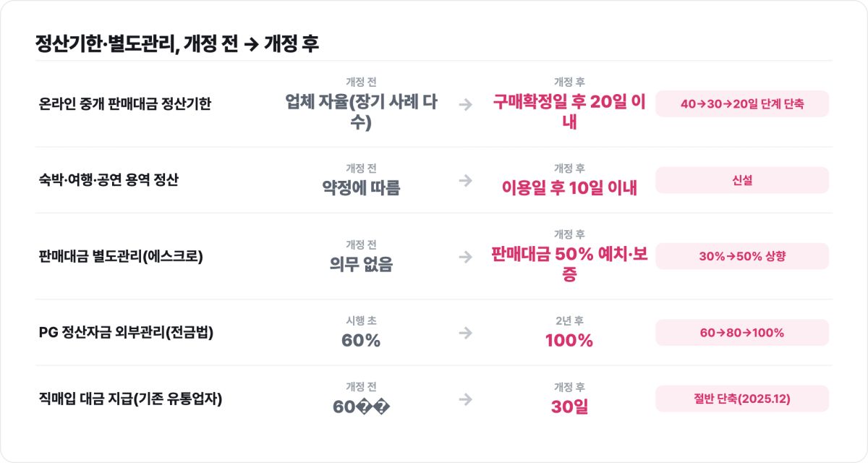This screenshot has height=463, width=868.
Task: Click row label PG 정산자금 외부관리(전금법)
Action: click(126, 332)
